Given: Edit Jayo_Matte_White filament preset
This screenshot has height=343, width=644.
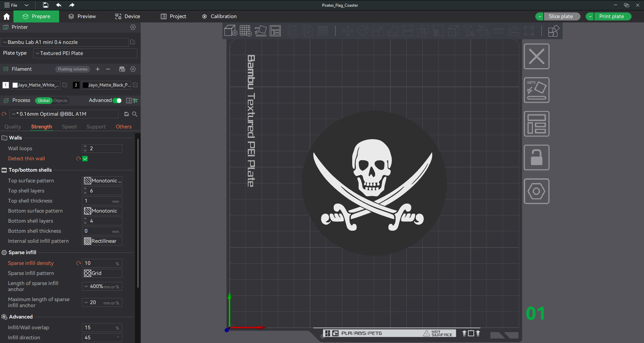Looking at the screenshot, I should [x=65, y=85].
